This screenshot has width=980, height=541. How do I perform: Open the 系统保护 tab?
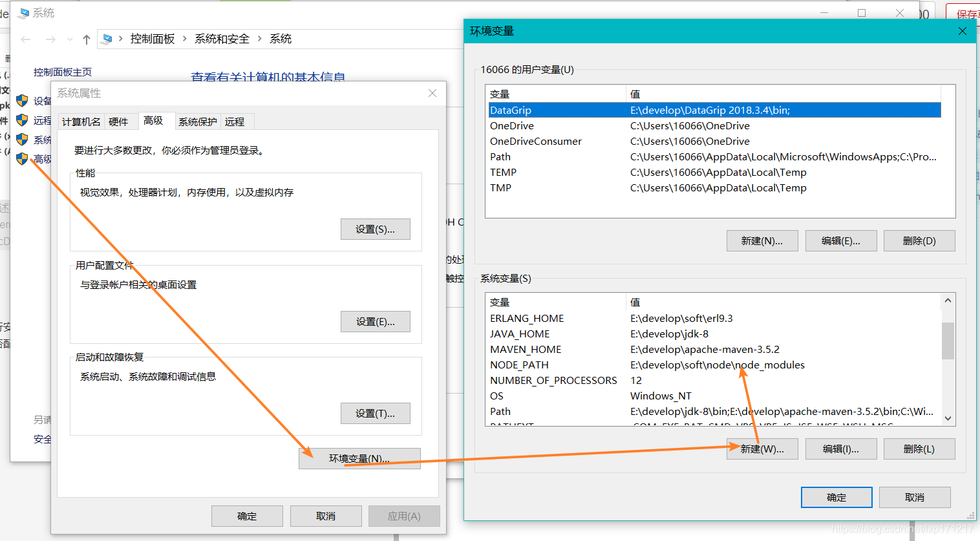tap(198, 122)
